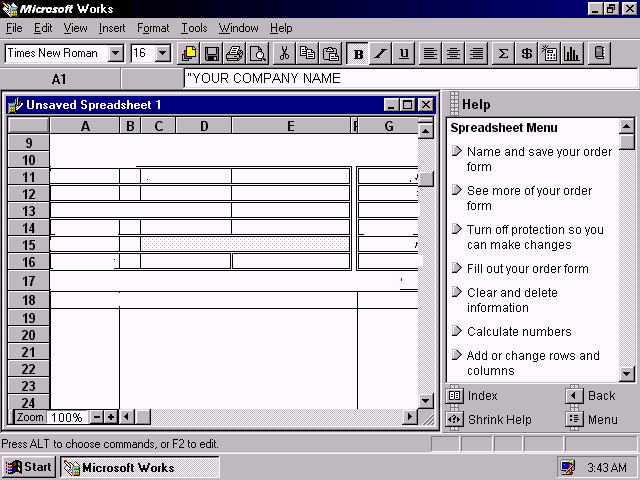Screen dimensions: 640x480
Task: Open the Format menu
Action: coord(153,28)
